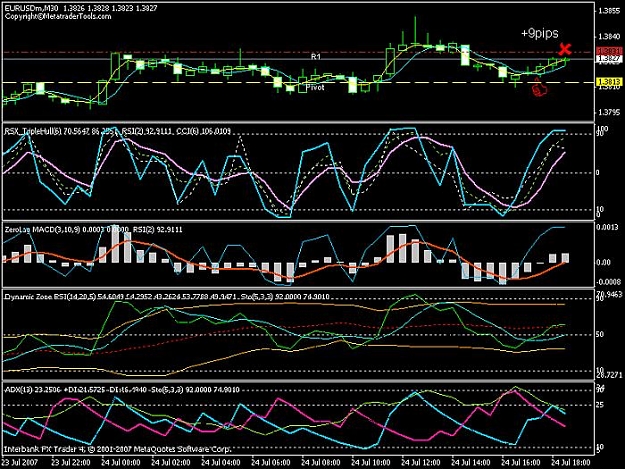Click the yellow 1.3813 pivot price tag

(x=609, y=82)
